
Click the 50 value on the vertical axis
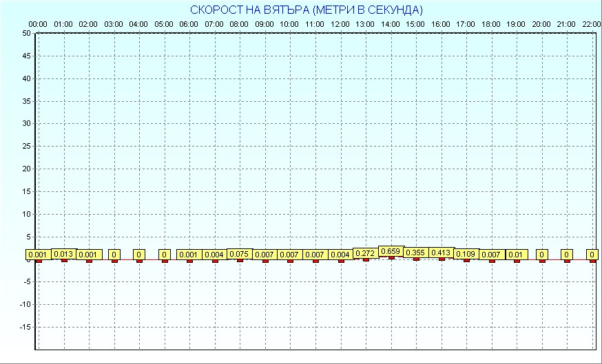tap(26, 33)
